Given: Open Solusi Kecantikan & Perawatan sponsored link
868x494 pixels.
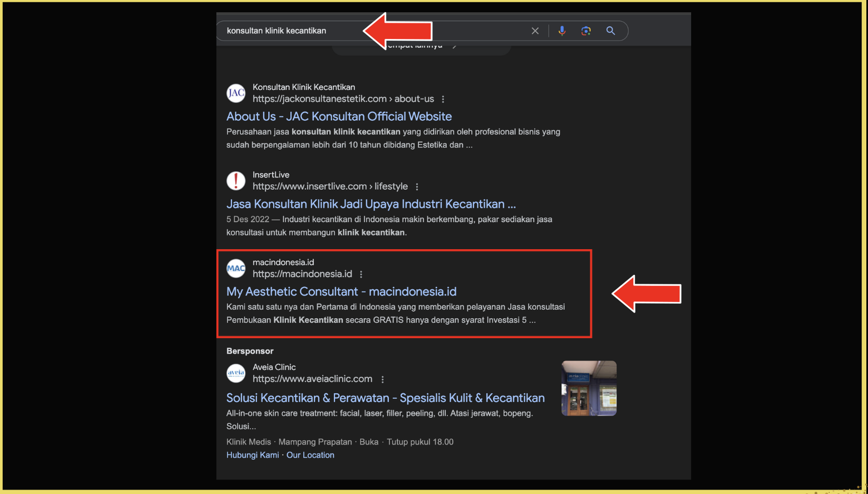Looking at the screenshot, I should click(385, 398).
